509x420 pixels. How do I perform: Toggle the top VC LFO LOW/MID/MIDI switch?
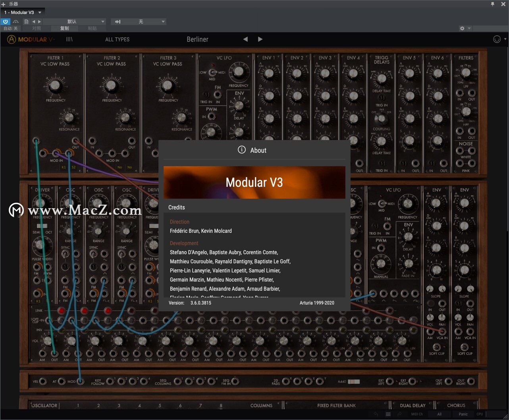212,72
